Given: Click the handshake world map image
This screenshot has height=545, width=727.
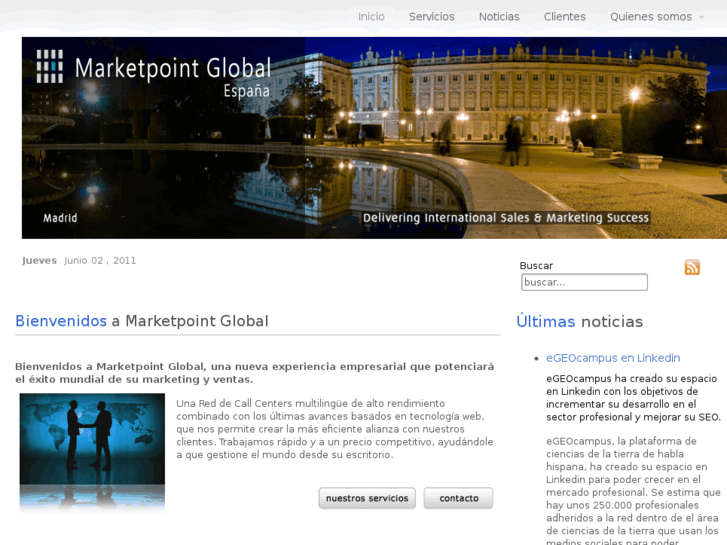Looking at the screenshot, I should click(x=92, y=452).
